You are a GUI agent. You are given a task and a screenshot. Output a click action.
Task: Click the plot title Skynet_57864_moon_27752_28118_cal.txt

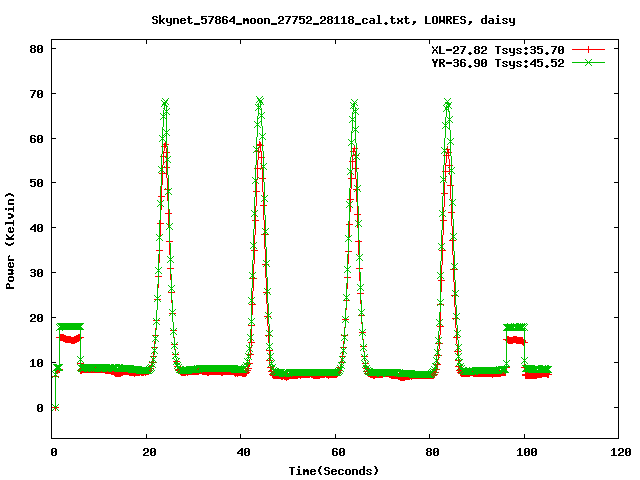[x=333, y=20]
